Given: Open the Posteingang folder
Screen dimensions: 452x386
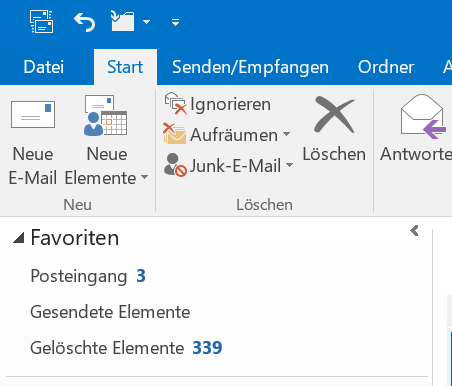Looking at the screenshot, I should click(x=79, y=276).
